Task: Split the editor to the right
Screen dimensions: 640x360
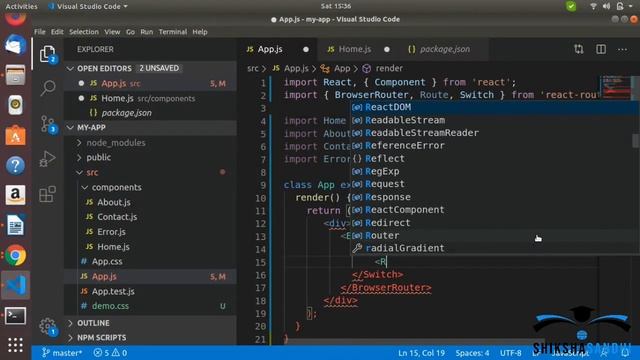Action: [601, 49]
